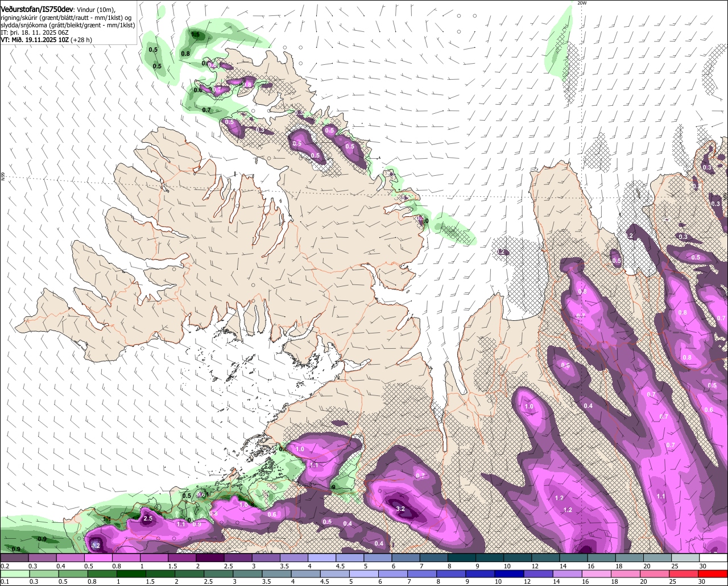Click the top-row legend swatch labeled 18
Viewport: 728px width, 586px height.
[630, 558]
